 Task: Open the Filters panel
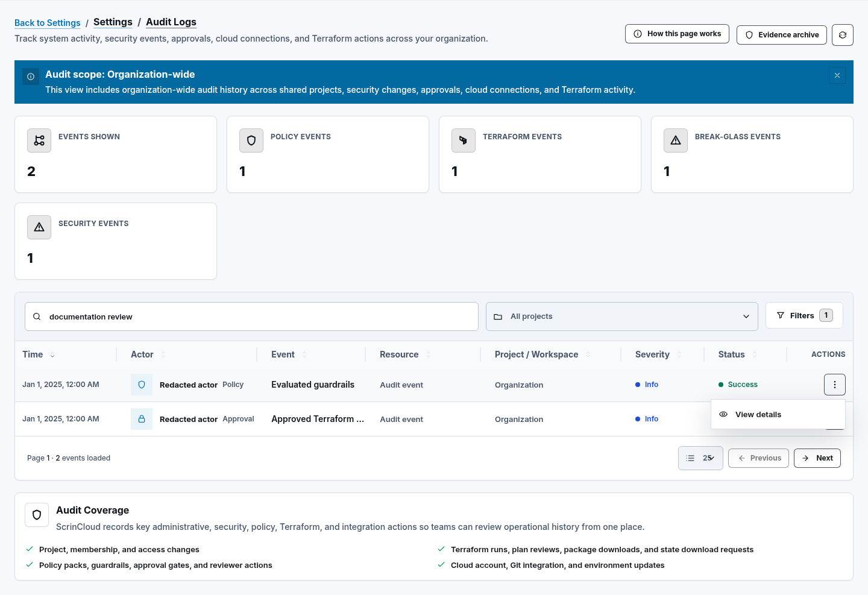(x=804, y=315)
